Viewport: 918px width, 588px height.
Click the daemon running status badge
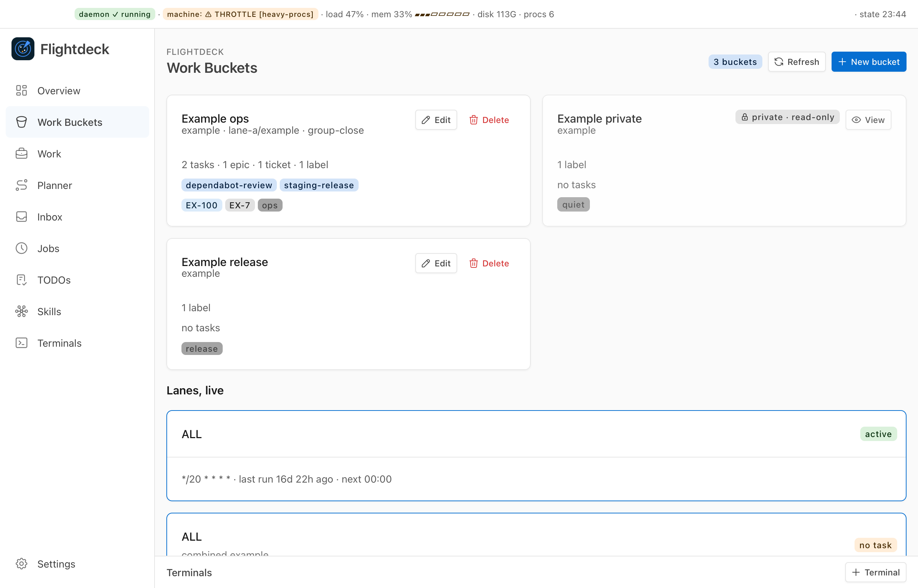click(114, 14)
